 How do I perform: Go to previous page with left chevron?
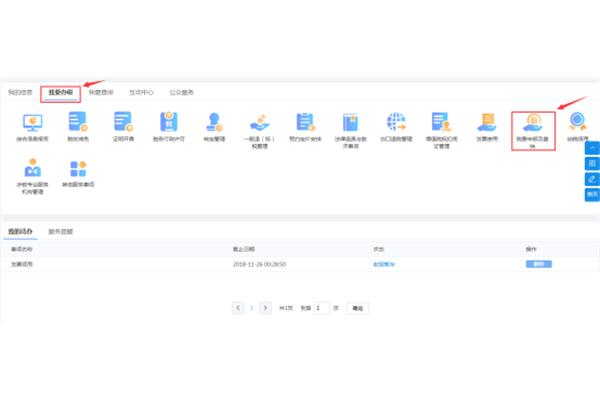point(238,308)
